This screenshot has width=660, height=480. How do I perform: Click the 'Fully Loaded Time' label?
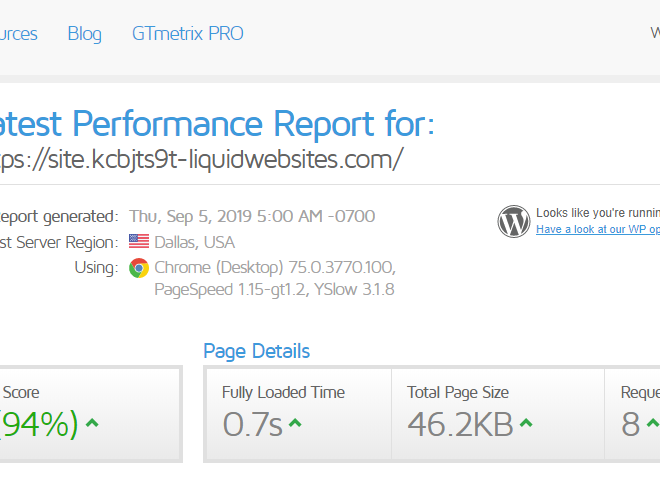point(283,392)
